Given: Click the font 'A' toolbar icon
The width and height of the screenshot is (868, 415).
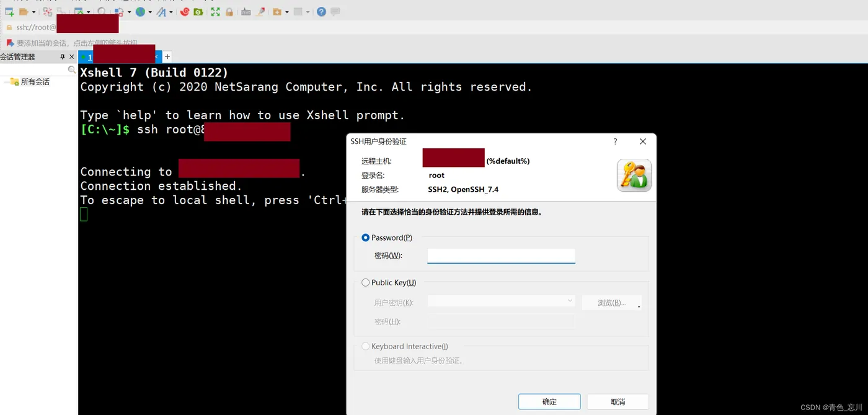Looking at the screenshot, I should point(161,12).
